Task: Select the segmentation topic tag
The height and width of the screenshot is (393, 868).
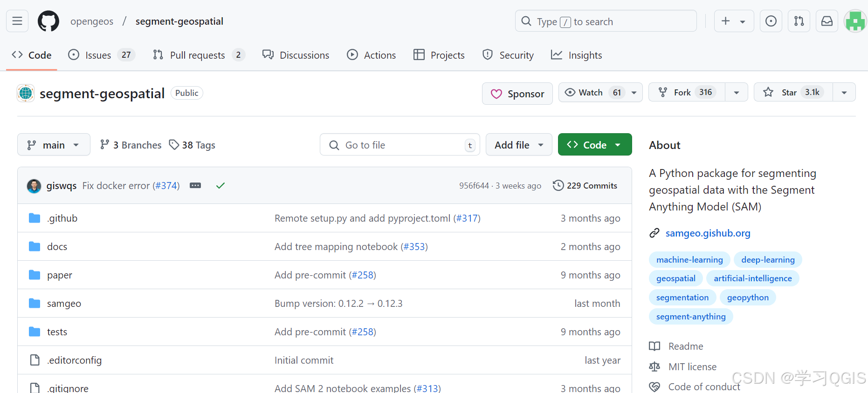Action: coord(682,298)
